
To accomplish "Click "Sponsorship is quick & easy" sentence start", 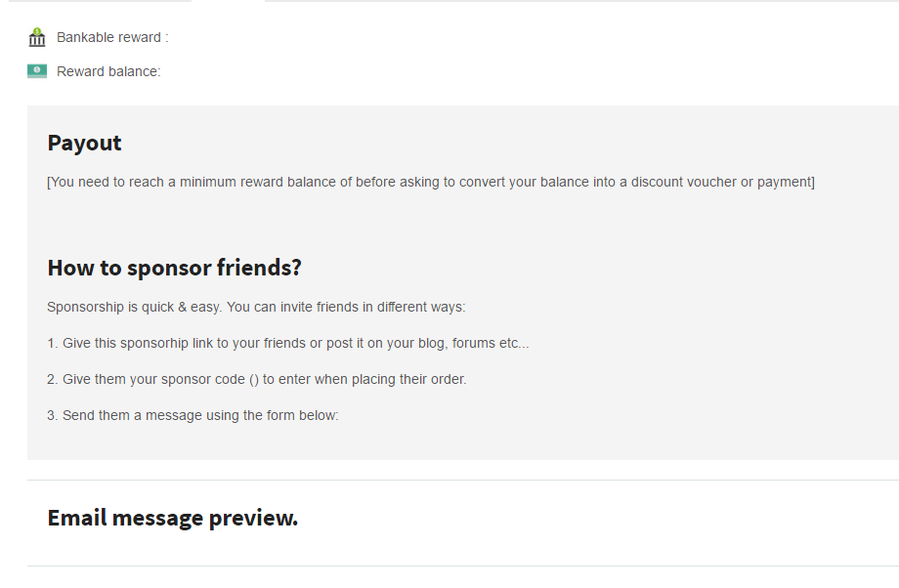I will click(x=135, y=307).
